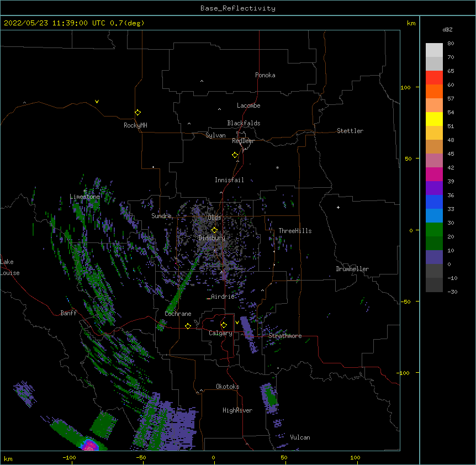Select the yellow diamond marker inside Calgary
Image resolution: width=476 pixels, height=465 pixels.
[224, 325]
